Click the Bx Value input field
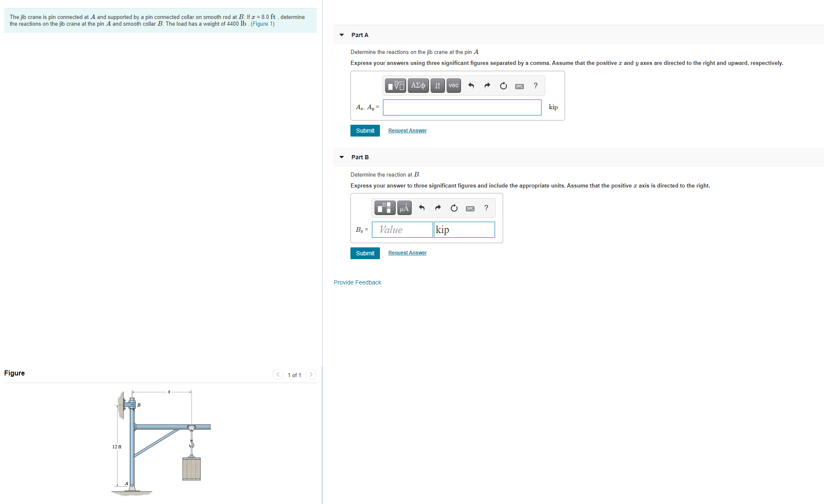824x504 pixels. [402, 230]
